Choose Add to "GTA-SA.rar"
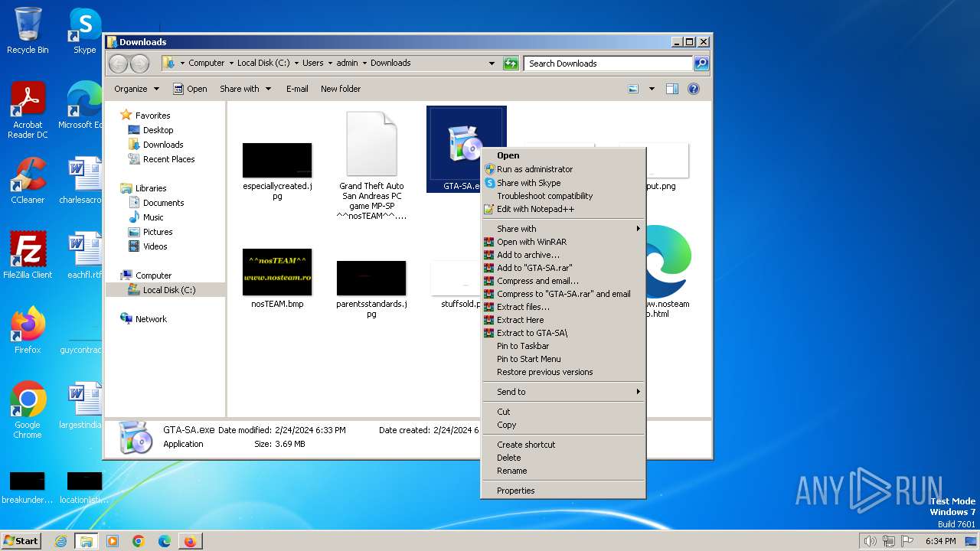 (563, 268)
